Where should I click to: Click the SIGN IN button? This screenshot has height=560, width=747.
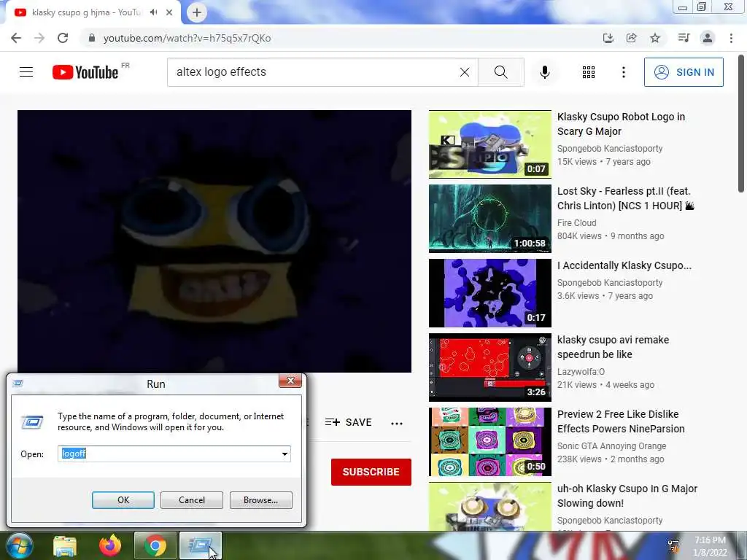click(x=684, y=72)
